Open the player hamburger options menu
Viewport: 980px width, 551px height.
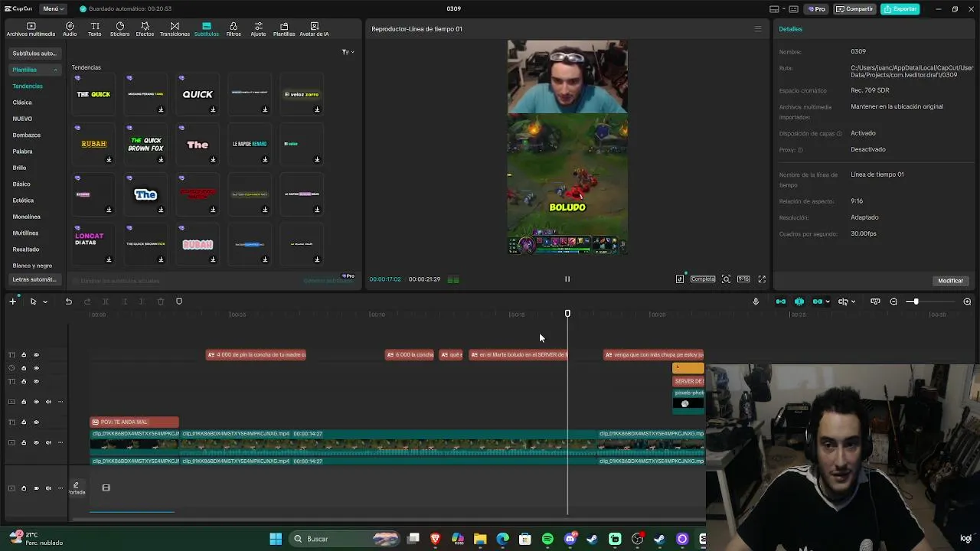[x=758, y=29]
